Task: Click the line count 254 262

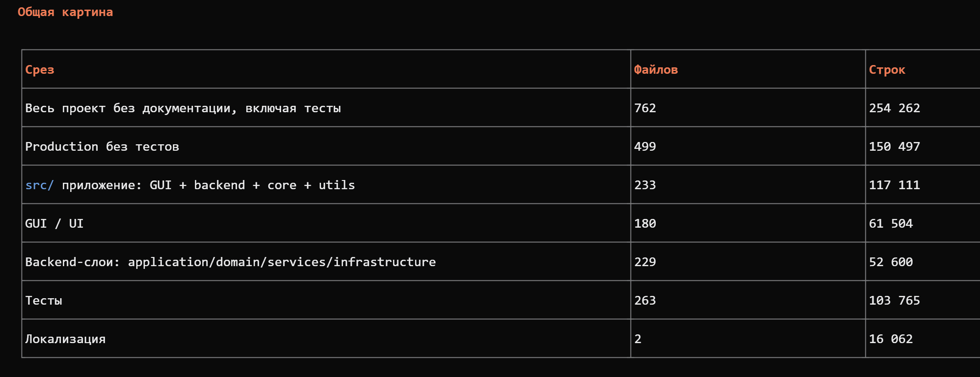Action: click(894, 108)
